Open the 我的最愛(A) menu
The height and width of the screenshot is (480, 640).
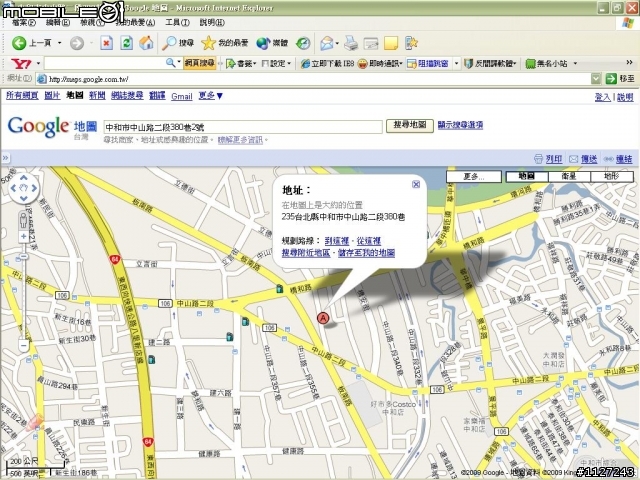tap(135, 22)
